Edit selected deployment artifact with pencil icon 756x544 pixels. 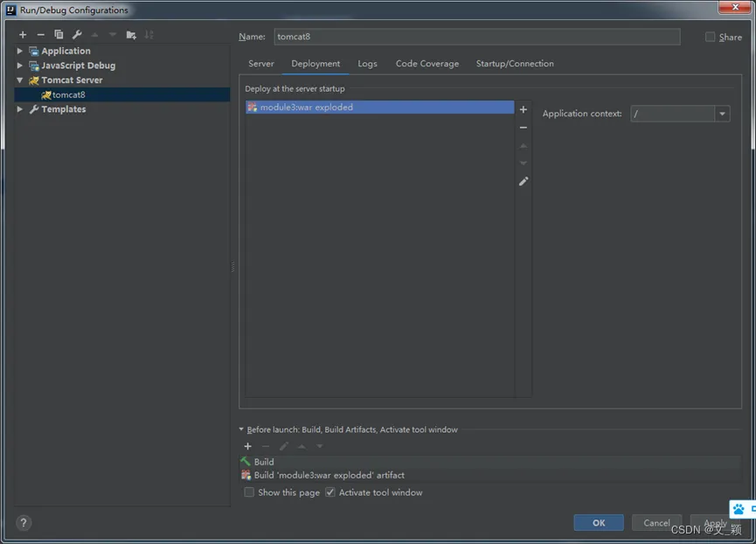(x=524, y=181)
